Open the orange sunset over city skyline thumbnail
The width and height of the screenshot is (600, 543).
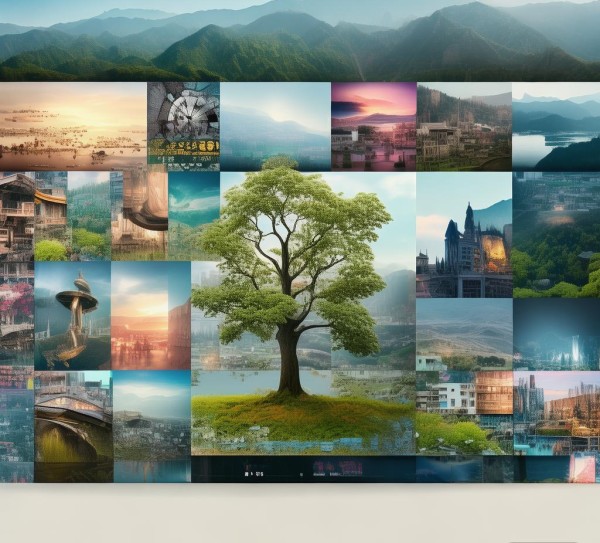pos(151,316)
